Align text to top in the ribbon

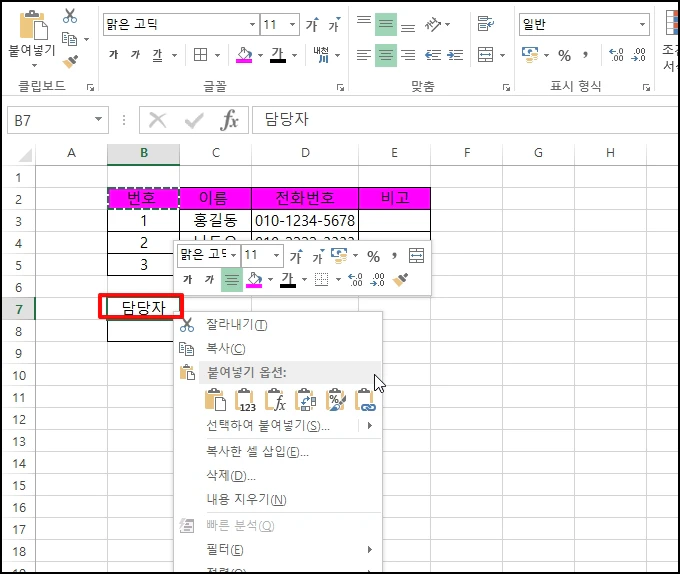pos(363,22)
